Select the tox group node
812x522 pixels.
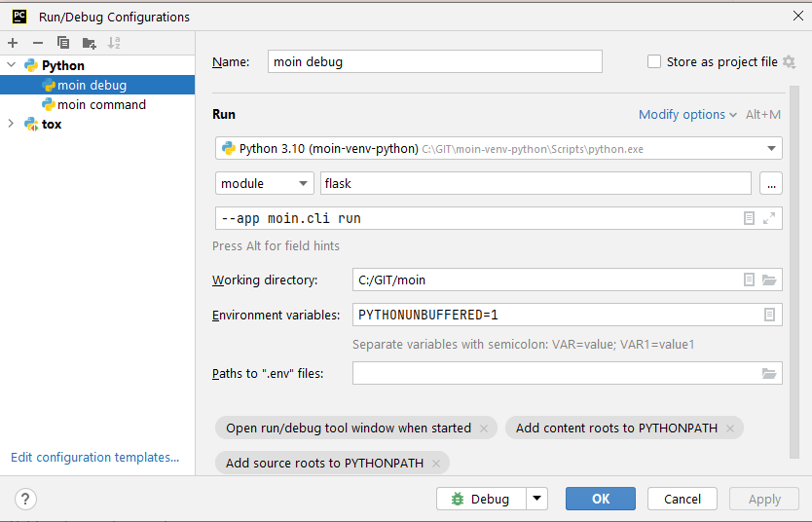pyautogui.click(x=52, y=125)
